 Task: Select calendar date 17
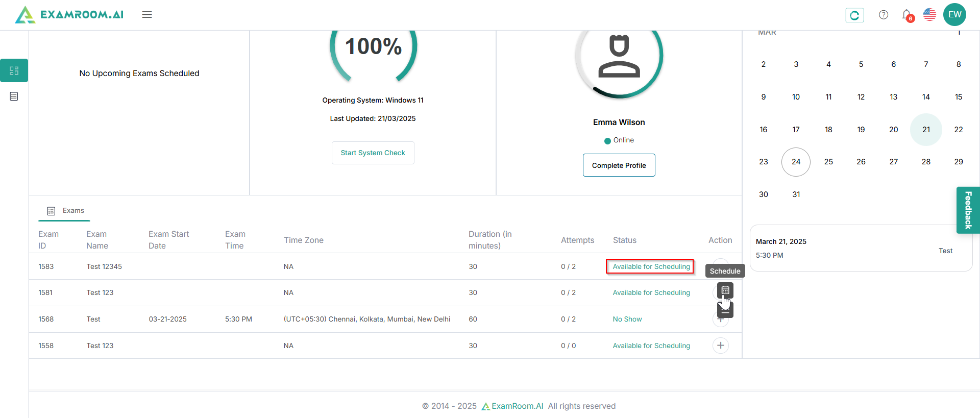(x=796, y=130)
